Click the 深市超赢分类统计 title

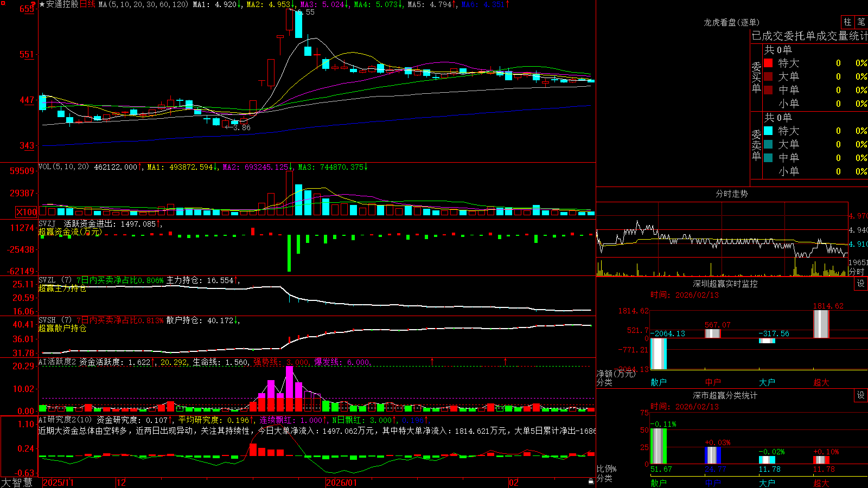pos(725,395)
